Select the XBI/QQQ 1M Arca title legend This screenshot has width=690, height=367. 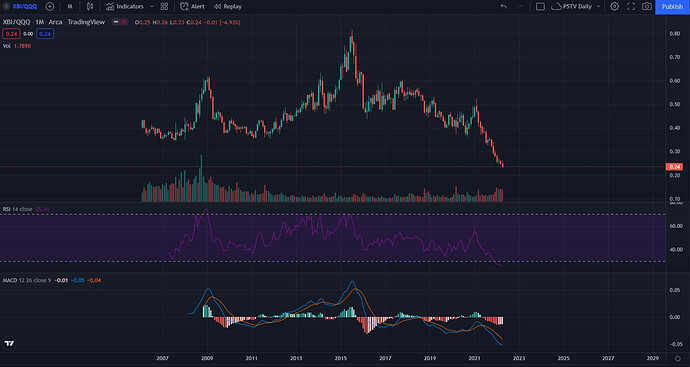coord(54,22)
